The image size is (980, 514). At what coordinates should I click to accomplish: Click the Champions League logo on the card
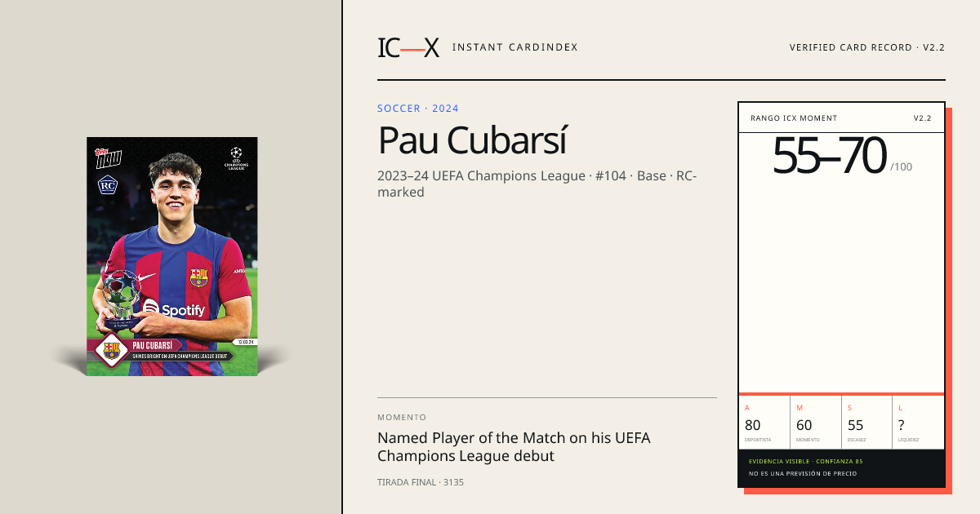236,157
